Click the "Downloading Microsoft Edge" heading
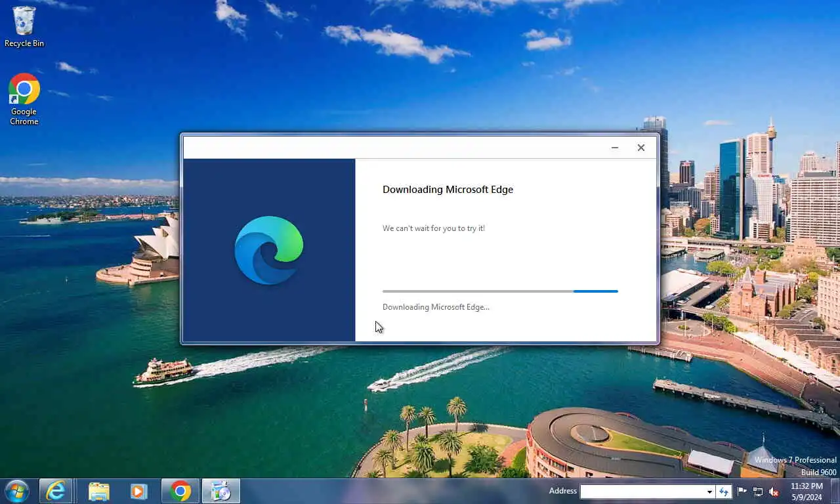 [x=448, y=190]
